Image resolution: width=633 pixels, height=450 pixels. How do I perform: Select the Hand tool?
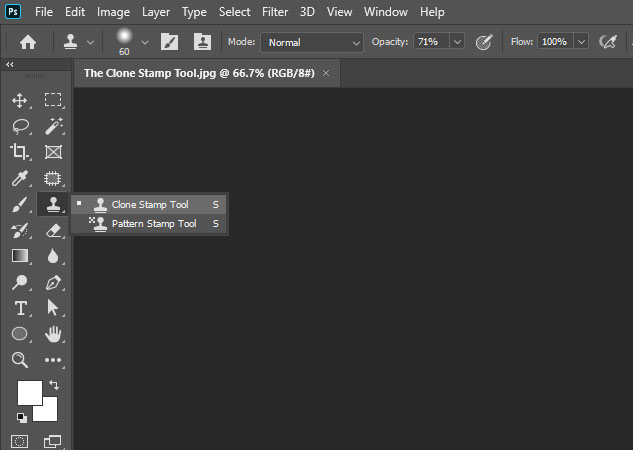[x=53, y=334]
